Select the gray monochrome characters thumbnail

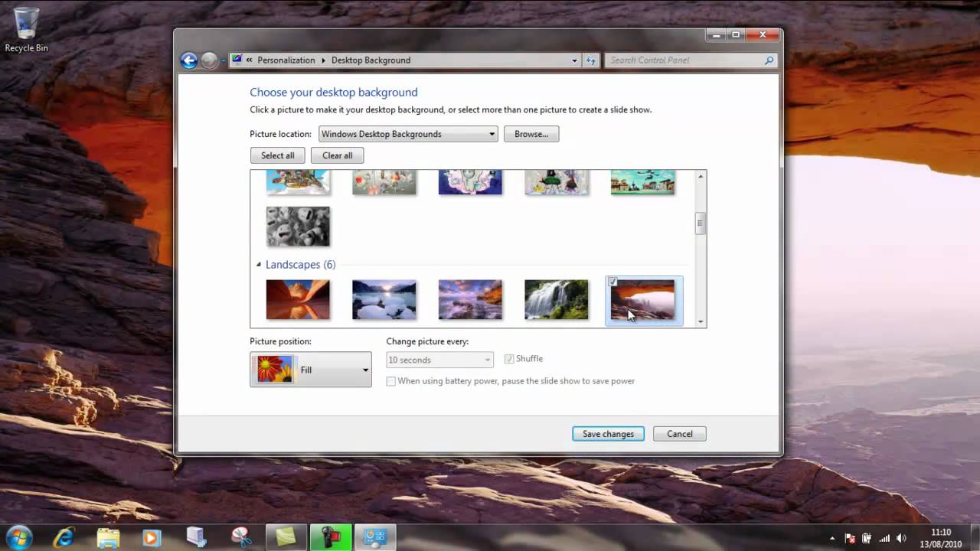tap(298, 227)
